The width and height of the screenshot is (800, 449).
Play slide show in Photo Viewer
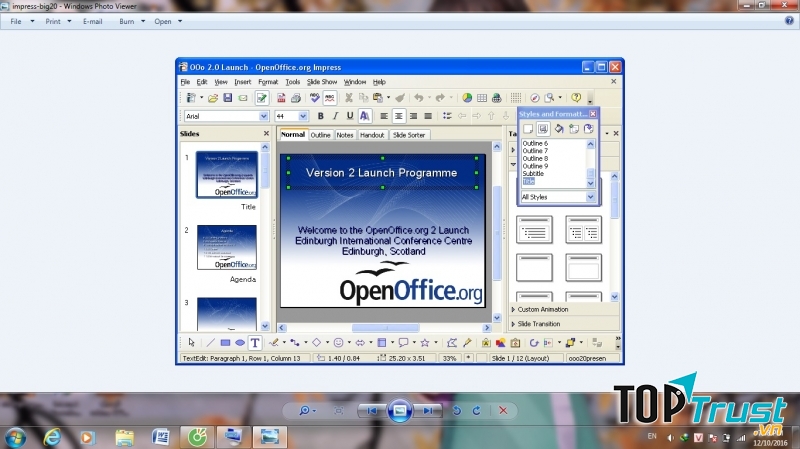[x=399, y=410]
